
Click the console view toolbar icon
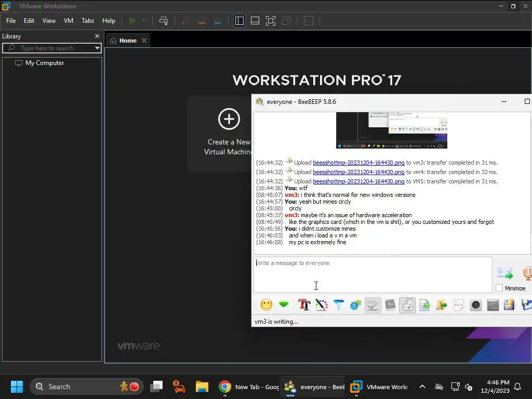[x=309, y=21]
